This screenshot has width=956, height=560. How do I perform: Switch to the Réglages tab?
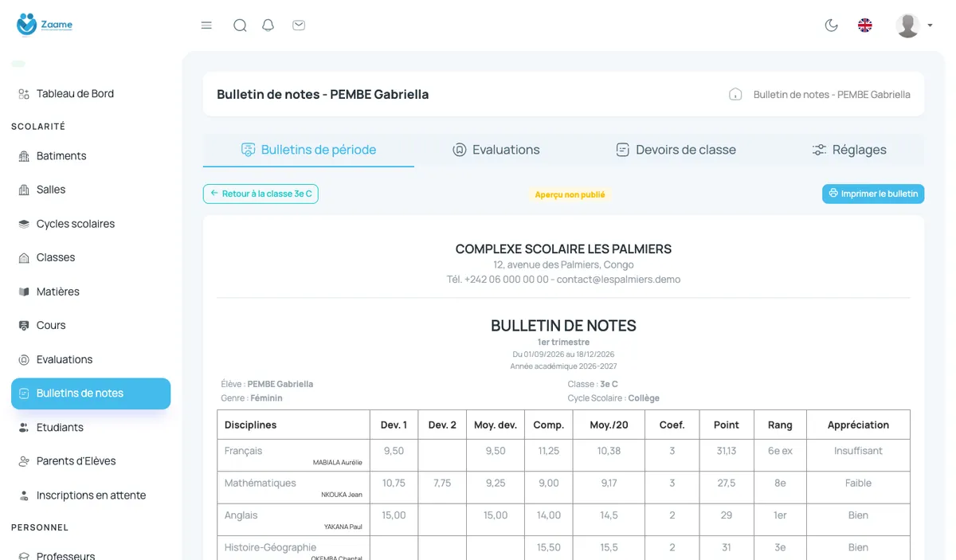(849, 150)
